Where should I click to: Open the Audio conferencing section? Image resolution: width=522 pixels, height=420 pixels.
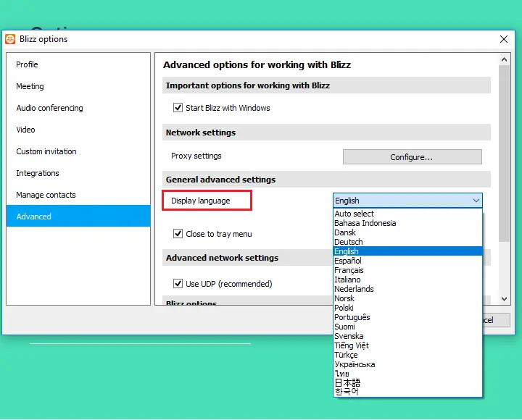(78, 108)
